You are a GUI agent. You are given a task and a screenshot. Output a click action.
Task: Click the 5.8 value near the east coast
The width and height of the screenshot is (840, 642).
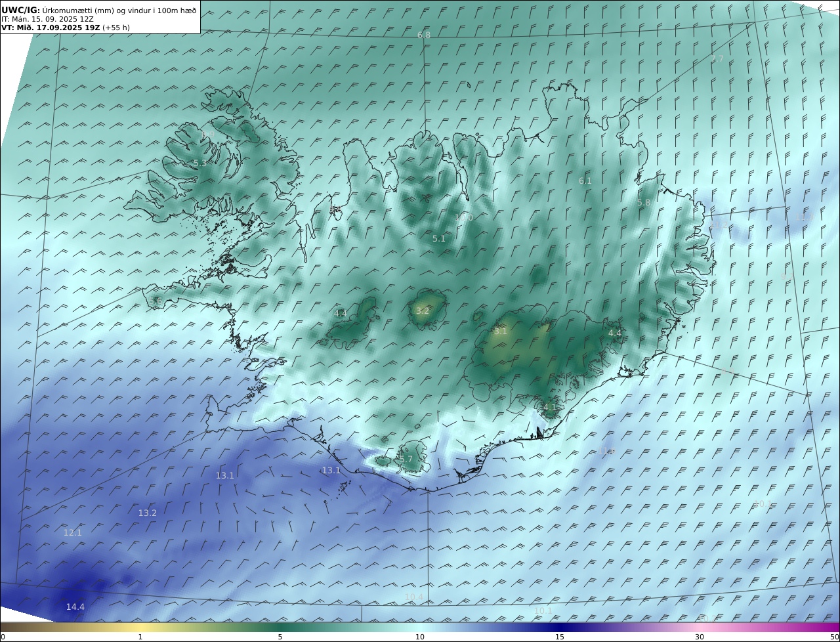pos(643,203)
